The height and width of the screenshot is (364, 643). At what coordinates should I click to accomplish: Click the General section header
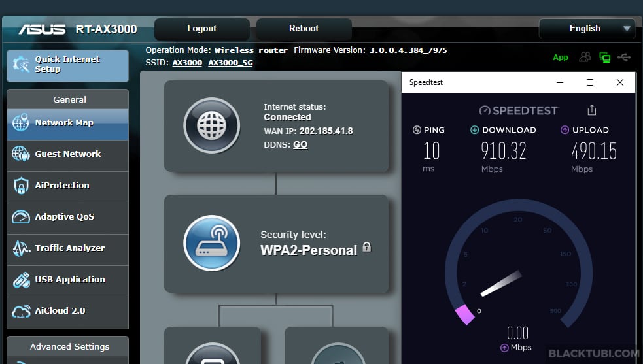pyautogui.click(x=67, y=99)
